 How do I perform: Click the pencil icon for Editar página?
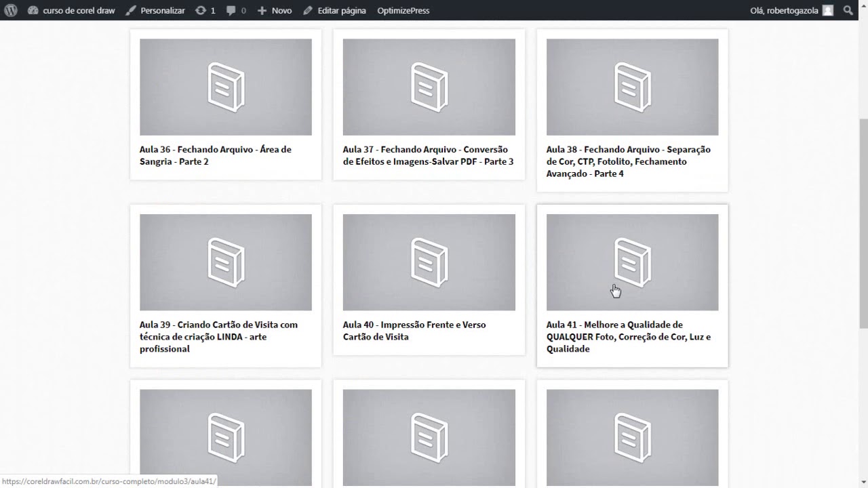tap(308, 10)
